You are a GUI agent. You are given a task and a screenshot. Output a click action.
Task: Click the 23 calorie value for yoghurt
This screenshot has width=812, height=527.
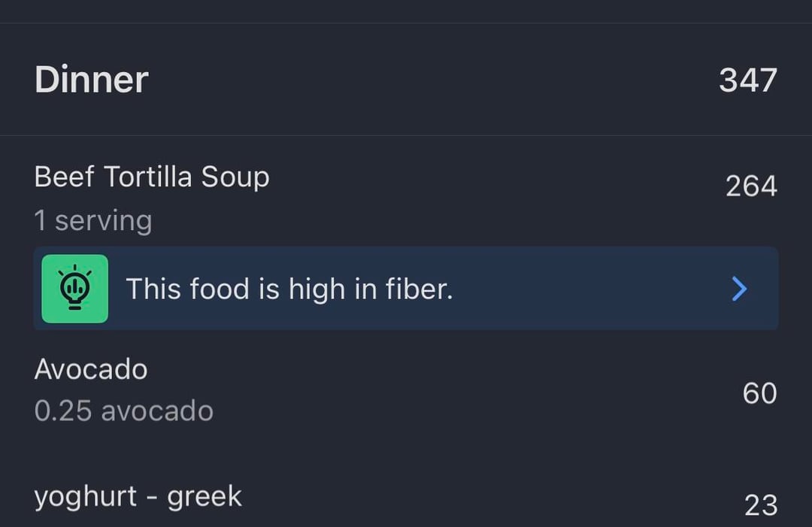pyautogui.click(x=760, y=505)
